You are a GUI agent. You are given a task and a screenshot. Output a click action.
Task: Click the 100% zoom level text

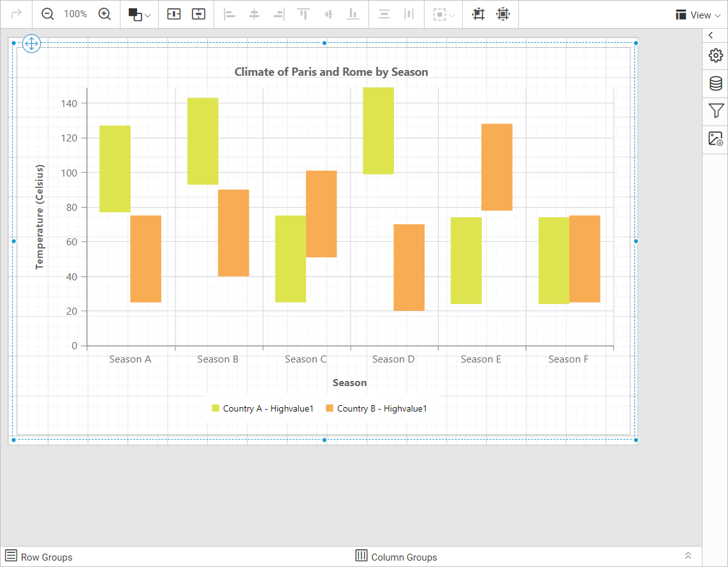pos(75,14)
